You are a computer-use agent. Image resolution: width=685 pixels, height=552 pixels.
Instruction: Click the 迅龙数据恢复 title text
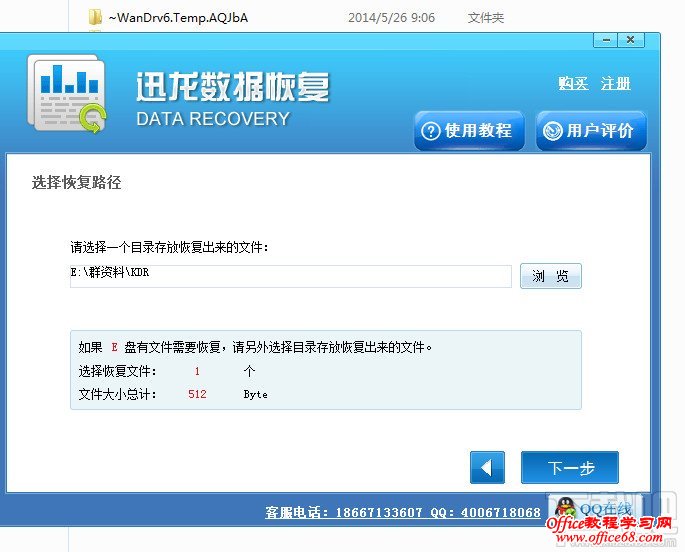pyautogui.click(x=232, y=87)
